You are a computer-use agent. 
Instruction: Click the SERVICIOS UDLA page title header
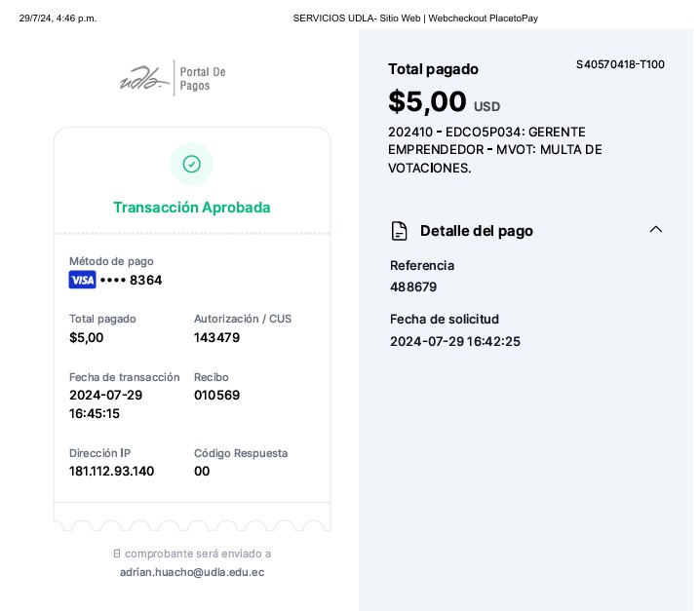(x=415, y=19)
